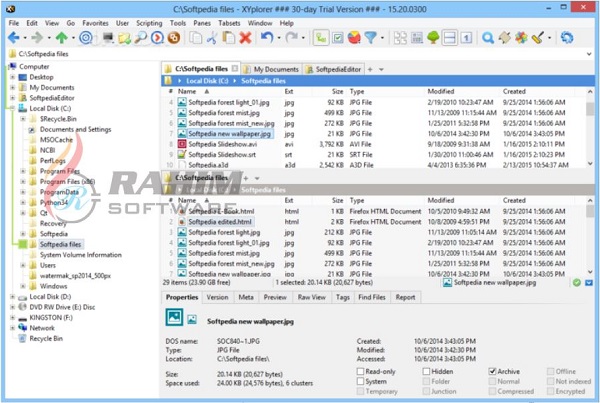600x403 pixels.
Task: Open the address bar dropdown arrow
Action: (589, 54)
